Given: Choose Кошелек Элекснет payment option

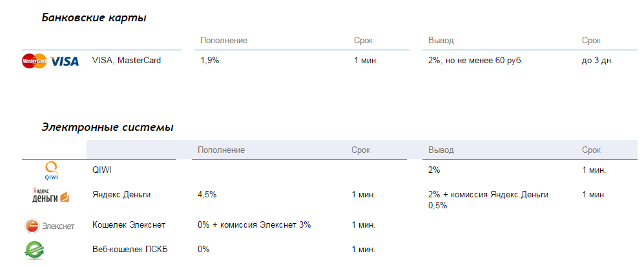Looking at the screenshot, I should pos(129,225).
